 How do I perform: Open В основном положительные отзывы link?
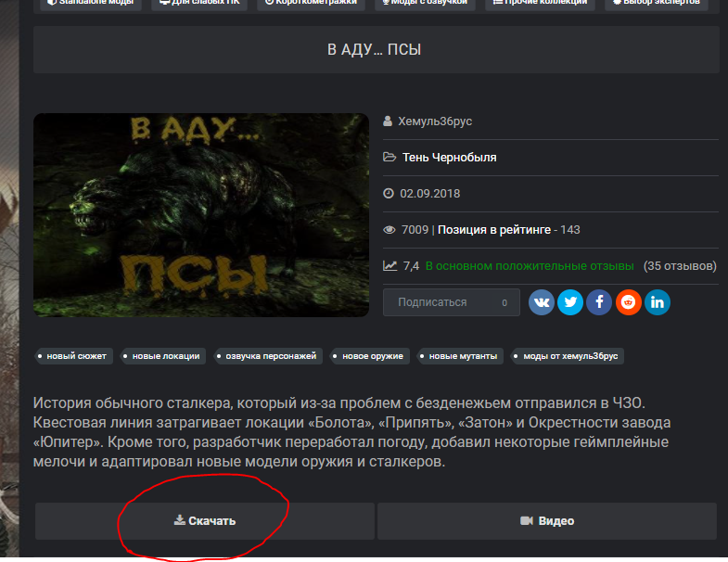530,266
